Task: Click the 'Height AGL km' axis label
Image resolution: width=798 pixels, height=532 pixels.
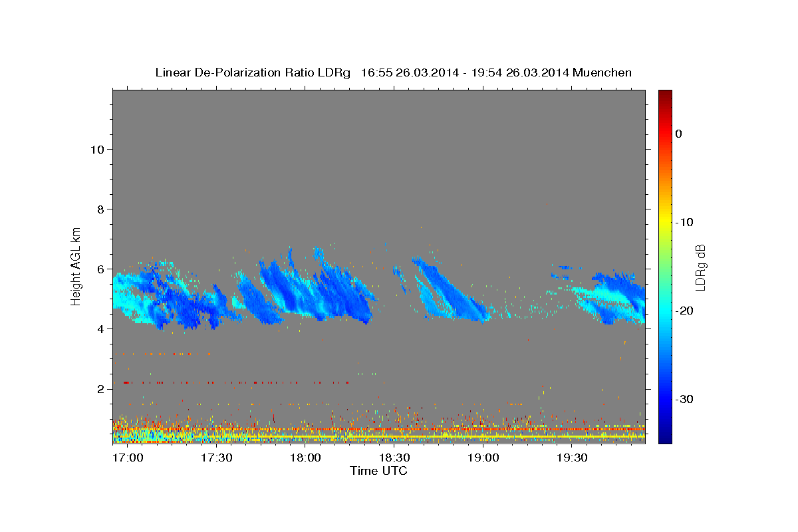Action: coord(76,265)
